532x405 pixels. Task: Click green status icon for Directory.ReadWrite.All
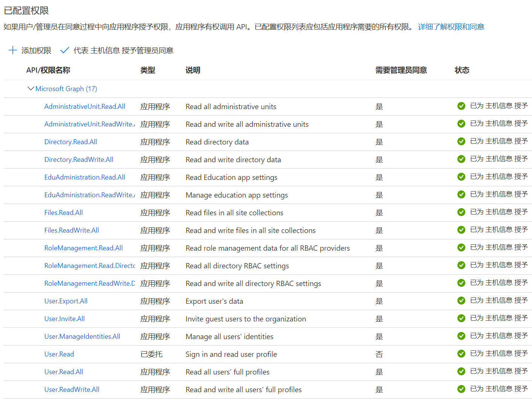click(461, 159)
